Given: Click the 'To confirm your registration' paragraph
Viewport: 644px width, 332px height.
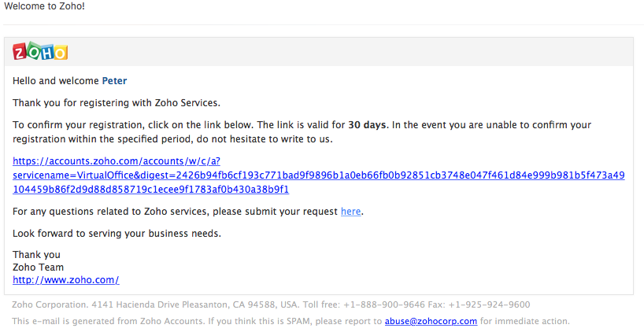Looking at the screenshot, I should point(302,131).
